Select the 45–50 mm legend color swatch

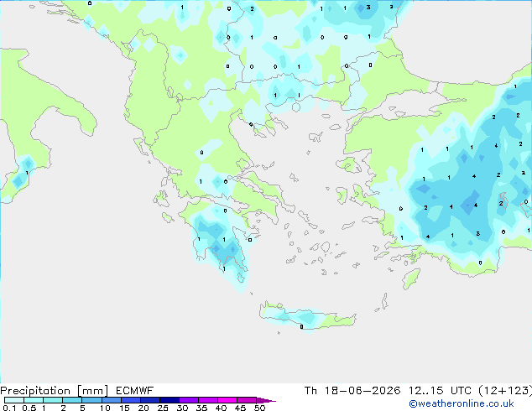247,400
